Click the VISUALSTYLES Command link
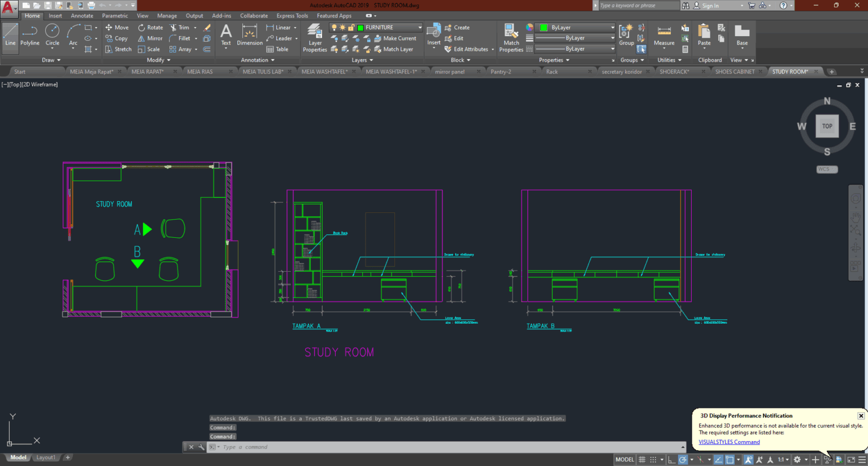868x466 pixels. 729,442
